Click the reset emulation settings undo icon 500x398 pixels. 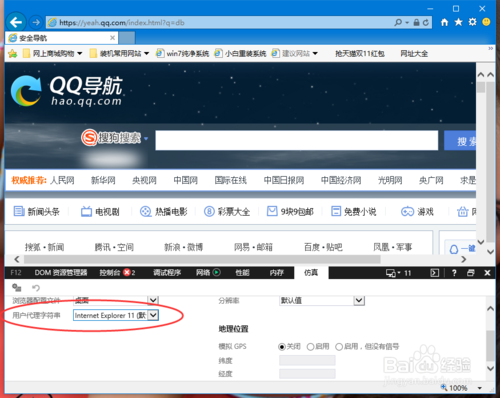[36, 287]
